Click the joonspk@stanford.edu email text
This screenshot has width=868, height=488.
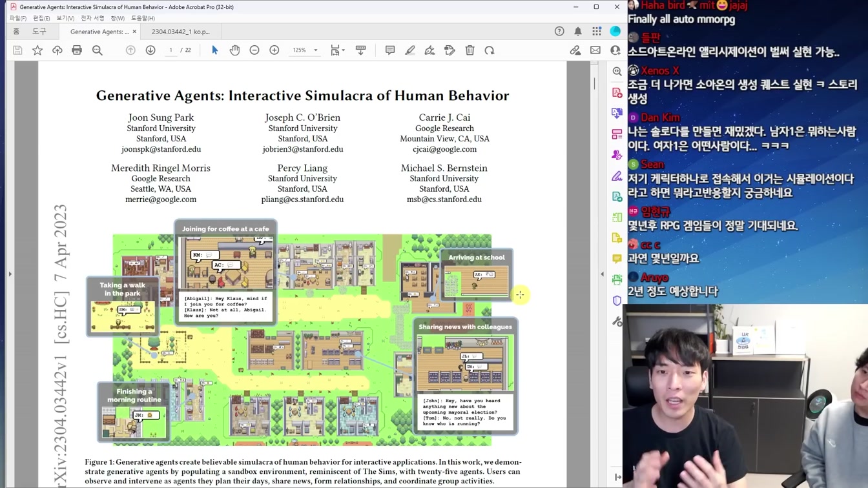coord(161,149)
